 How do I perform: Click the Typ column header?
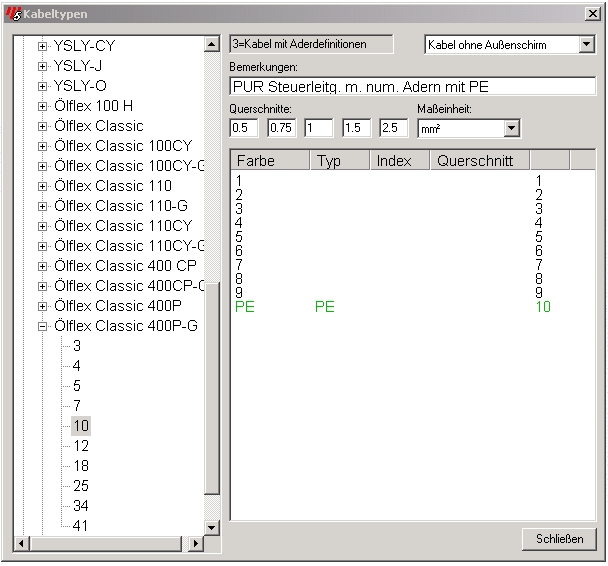(x=340, y=160)
